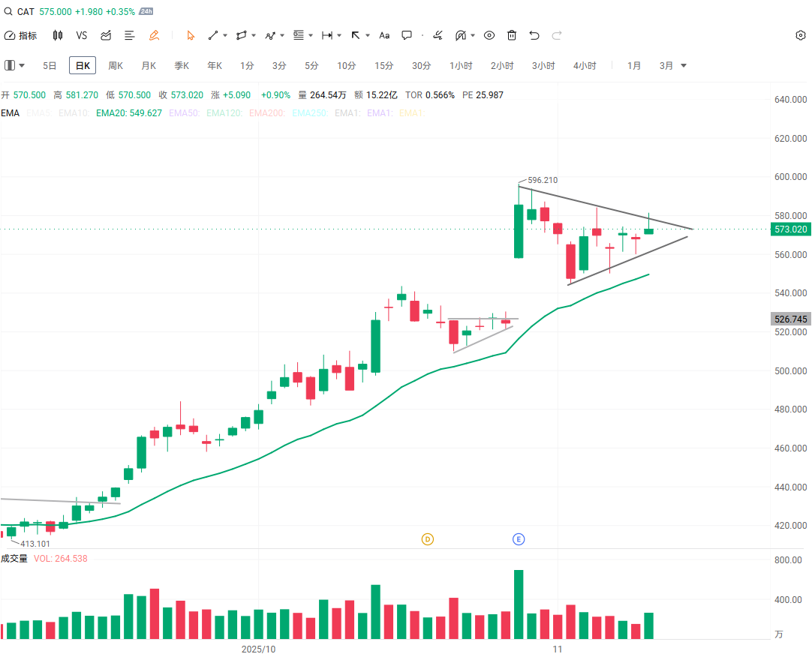Select the 日K daily timeframe
Screen dimensions: 812x657
83,66
